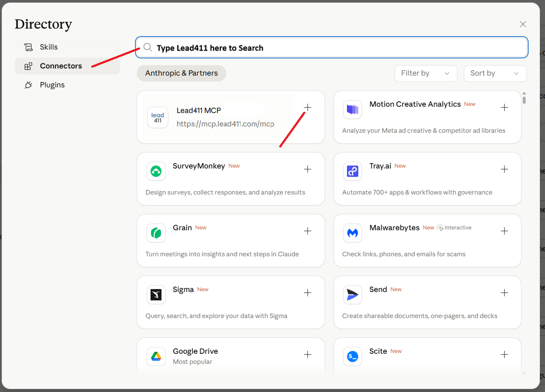545x392 pixels.
Task: Click the New badge beside Sigma
Action: [203, 289]
